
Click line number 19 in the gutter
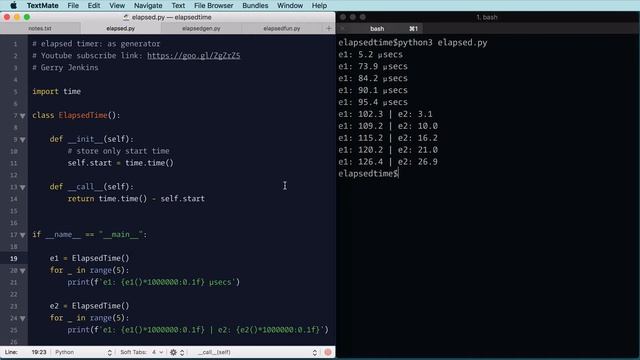[x=13, y=258]
